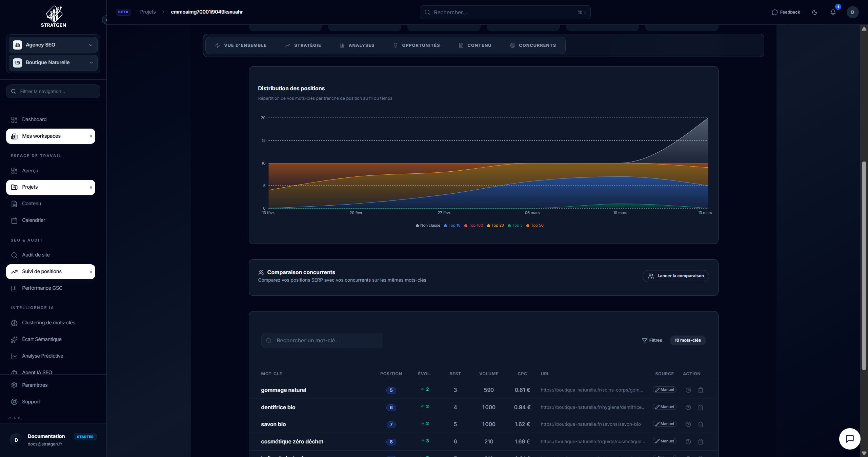The height and width of the screenshot is (457, 868).
Task: Open the Boutique Naturelle project dropdown
Action: pyautogui.click(x=53, y=62)
